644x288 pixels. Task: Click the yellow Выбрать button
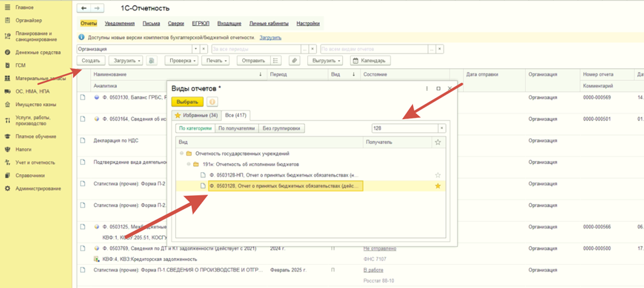click(187, 101)
